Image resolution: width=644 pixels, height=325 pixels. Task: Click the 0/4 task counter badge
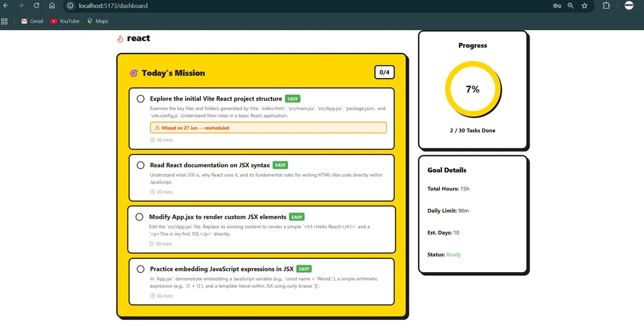click(x=384, y=72)
